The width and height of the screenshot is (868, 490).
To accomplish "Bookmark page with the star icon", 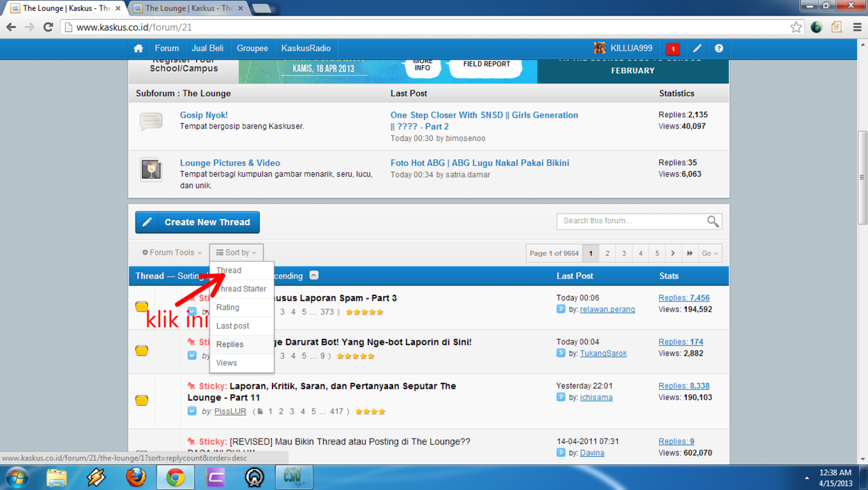I will click(x=796, y=27).
